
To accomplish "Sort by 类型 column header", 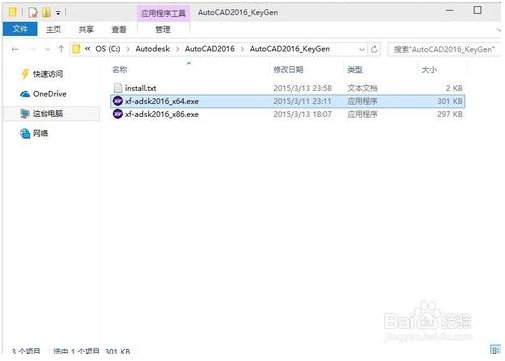I will pyautogui.click(x=355, y=69).
